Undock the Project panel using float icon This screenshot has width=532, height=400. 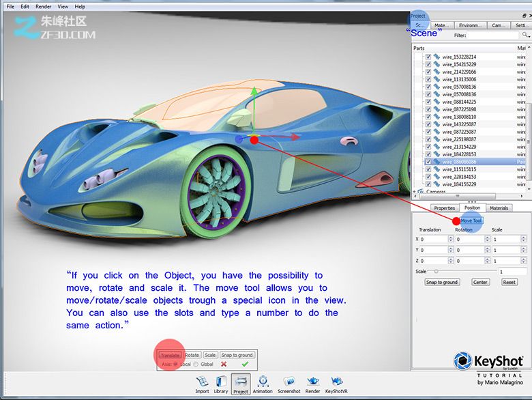[x=524, y=16]
